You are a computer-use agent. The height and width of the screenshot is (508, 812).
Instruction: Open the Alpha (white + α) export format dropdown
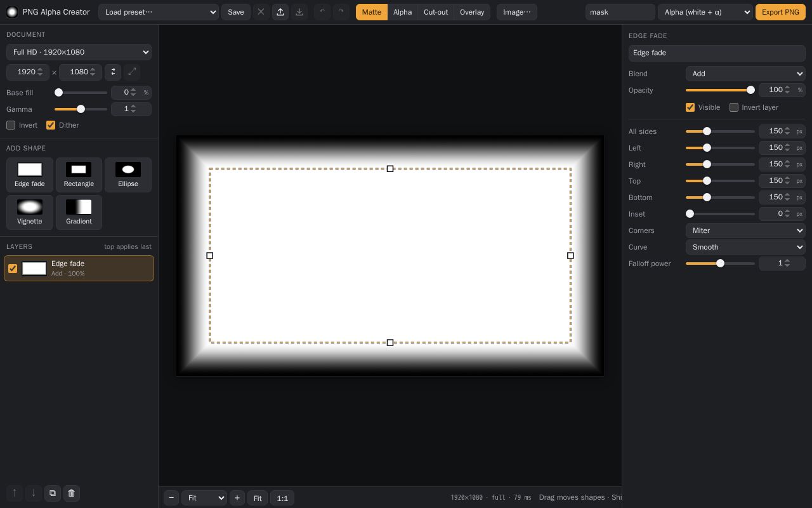pyautogui.click(x=705, y=12)
